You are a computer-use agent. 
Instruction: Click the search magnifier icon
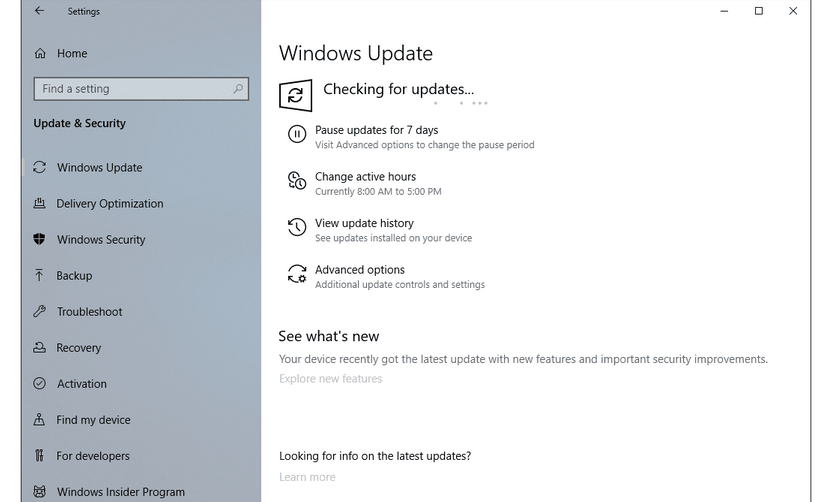click(x=238, y=89)
